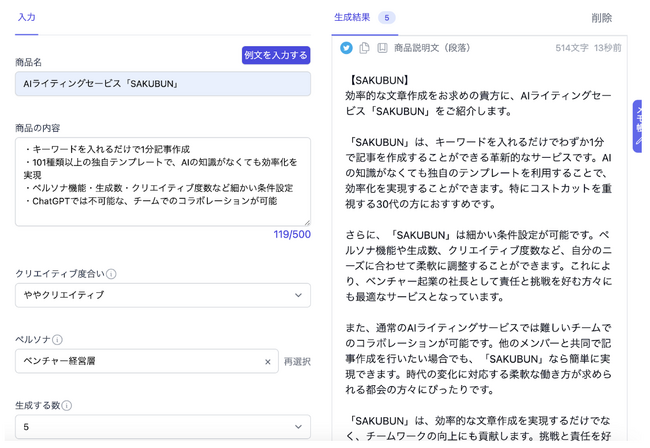
Task: Click the 商品の内容 field label
Action: pyautogui.click(x=38, y=128)
